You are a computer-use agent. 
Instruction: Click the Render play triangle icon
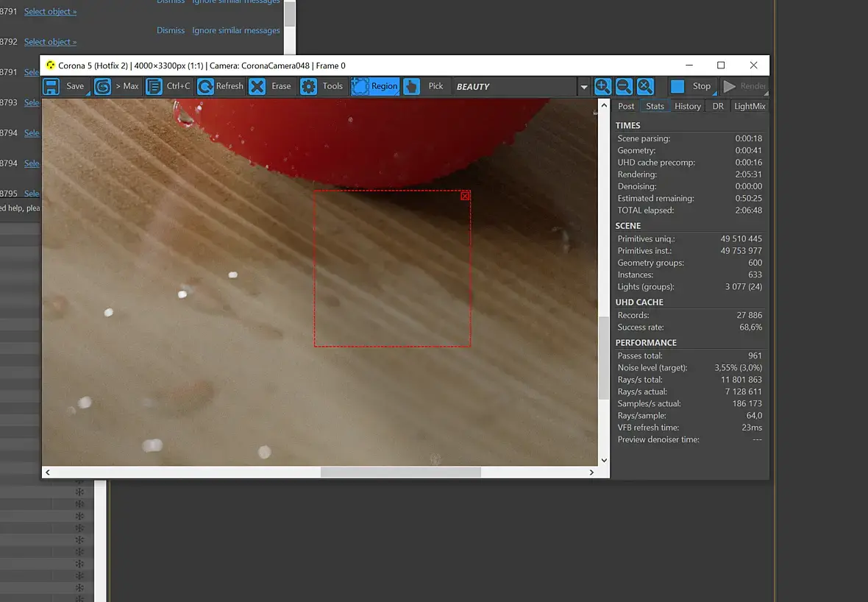click(x=730, y=86)
